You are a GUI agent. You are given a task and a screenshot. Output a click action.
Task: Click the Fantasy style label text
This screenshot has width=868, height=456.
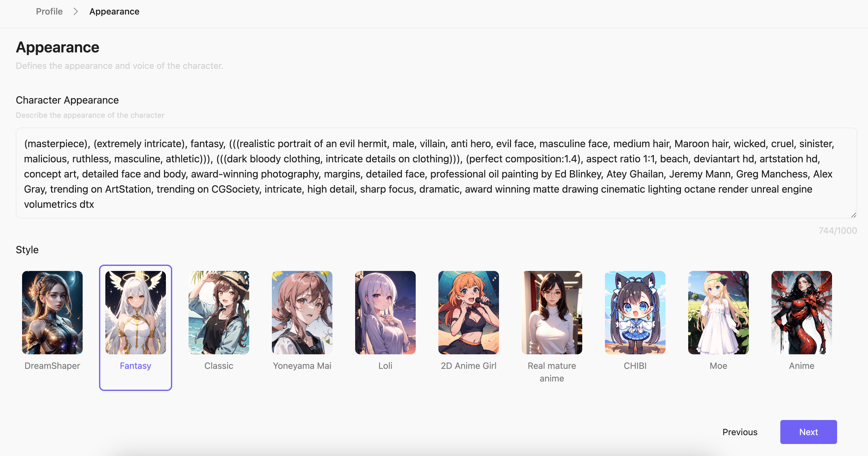(135, 366)
